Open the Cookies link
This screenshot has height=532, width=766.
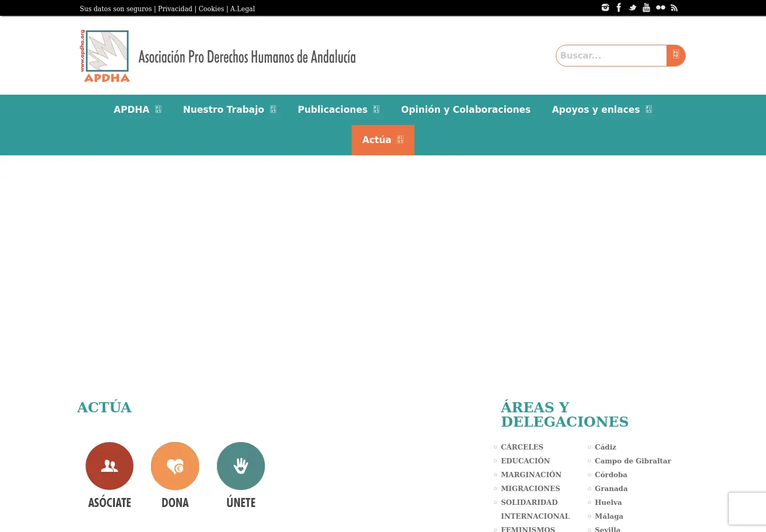(211, 9)
